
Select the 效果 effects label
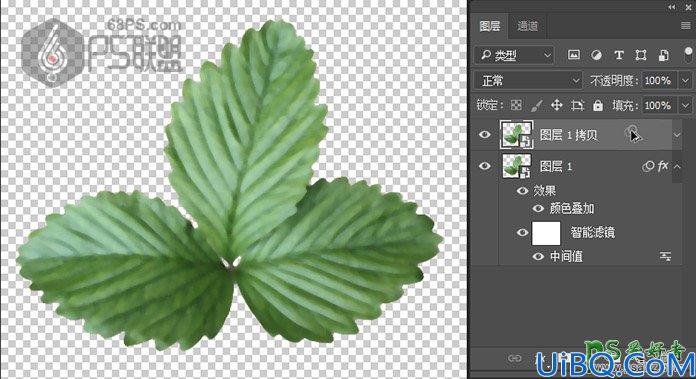545,191
